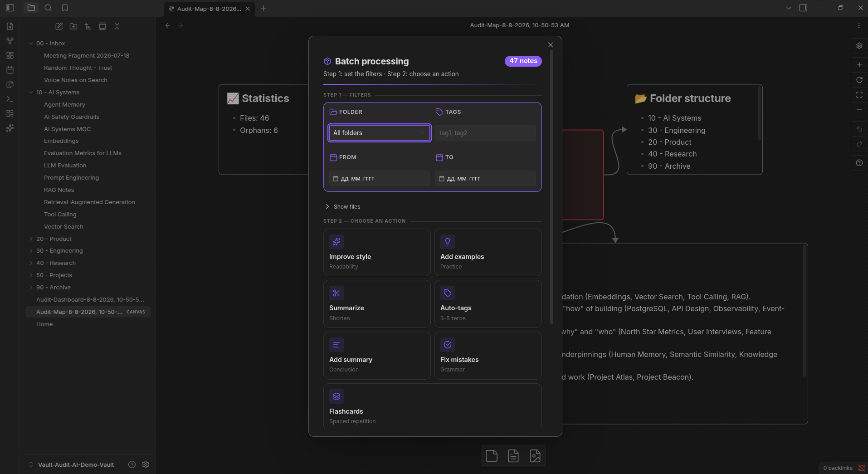Open the search panel icon

[x=48, y=8]
